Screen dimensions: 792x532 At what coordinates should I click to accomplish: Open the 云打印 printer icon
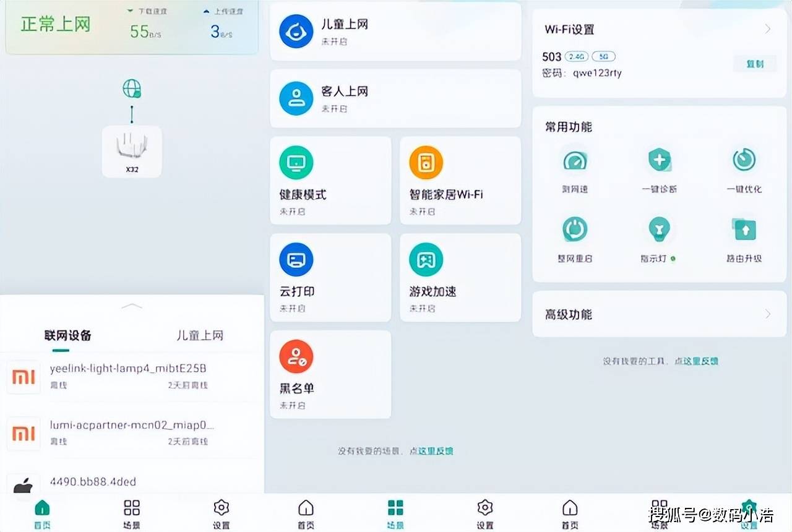pos(296,260)
